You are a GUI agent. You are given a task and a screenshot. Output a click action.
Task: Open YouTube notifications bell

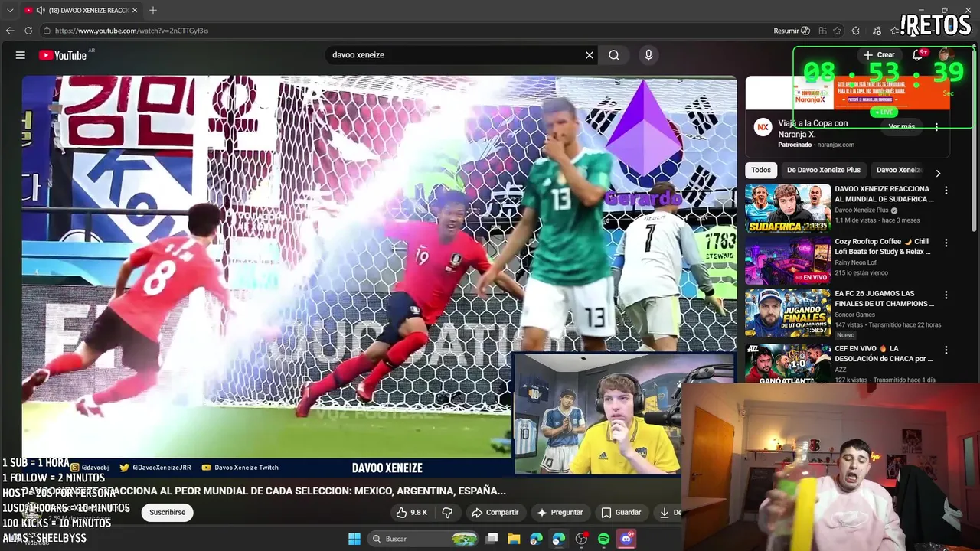[x=917, y=55]
